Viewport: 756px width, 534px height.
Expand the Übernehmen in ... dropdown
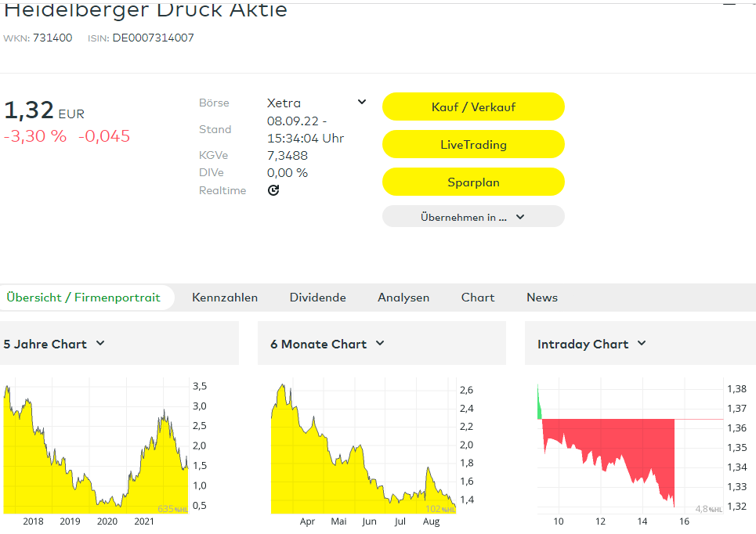[x=473, y=217]
